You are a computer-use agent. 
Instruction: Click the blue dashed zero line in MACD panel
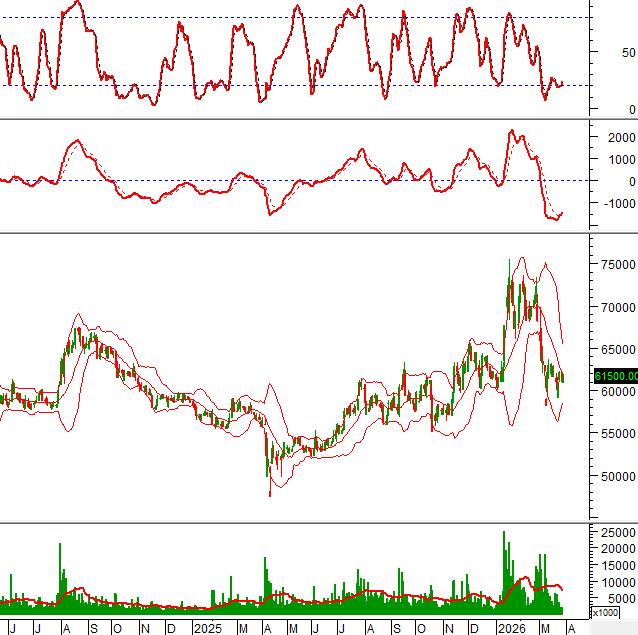300,181
